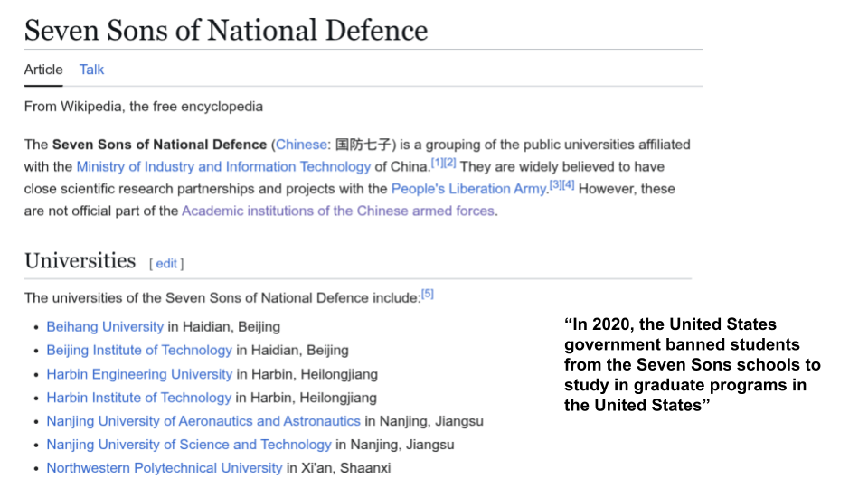This screenshot has height=488, width=868.
Task: Switch to the Talk tab
Action: coord(91,70)
